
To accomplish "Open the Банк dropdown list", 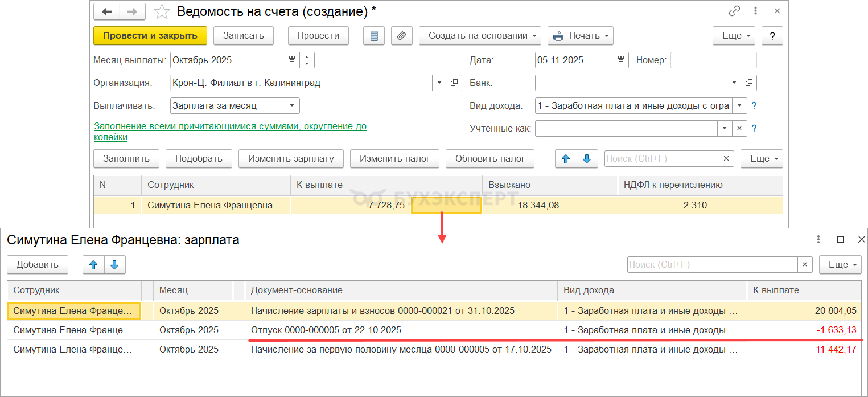I will 735,83.
